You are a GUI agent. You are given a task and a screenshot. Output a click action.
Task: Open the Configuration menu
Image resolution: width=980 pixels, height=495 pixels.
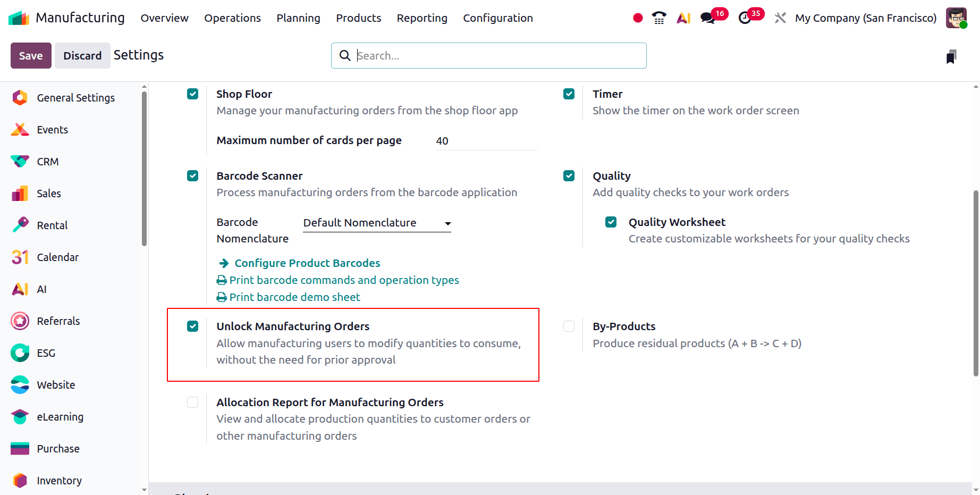pos(497,18)
